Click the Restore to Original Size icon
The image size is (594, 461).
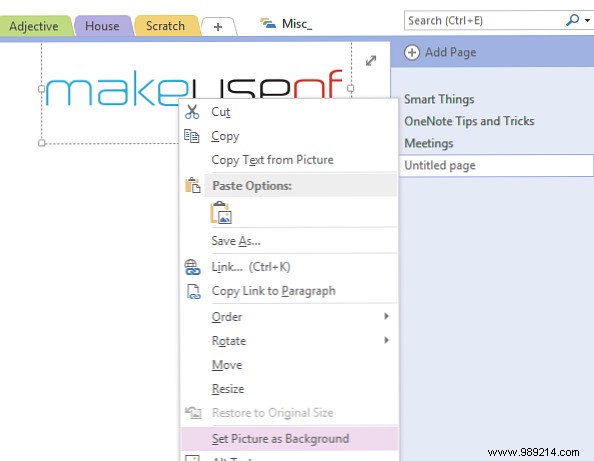pos(193,413)
